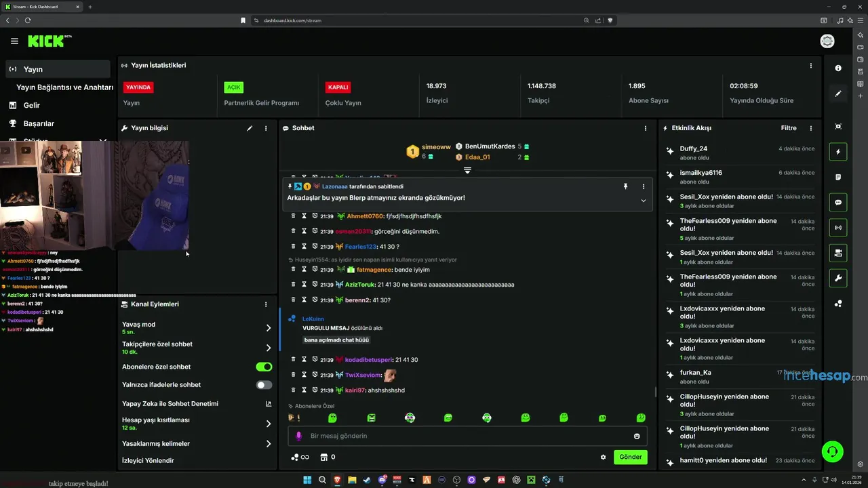Click the wrench sidebar icon
The width and height of the screenshot is (868, 488).
[x=838, y=278]
